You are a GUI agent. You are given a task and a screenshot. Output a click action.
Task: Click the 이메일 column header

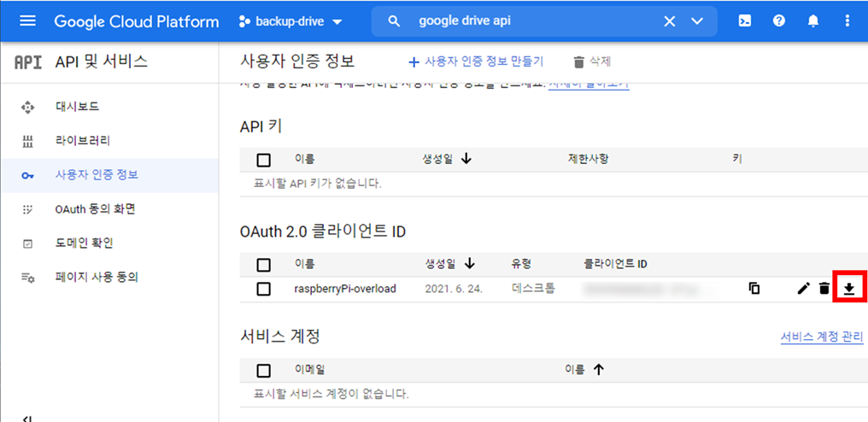[311, 371]
